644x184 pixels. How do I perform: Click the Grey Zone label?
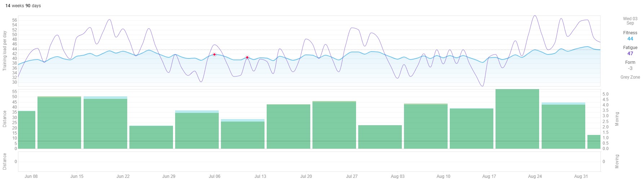(x=630, y=77)
